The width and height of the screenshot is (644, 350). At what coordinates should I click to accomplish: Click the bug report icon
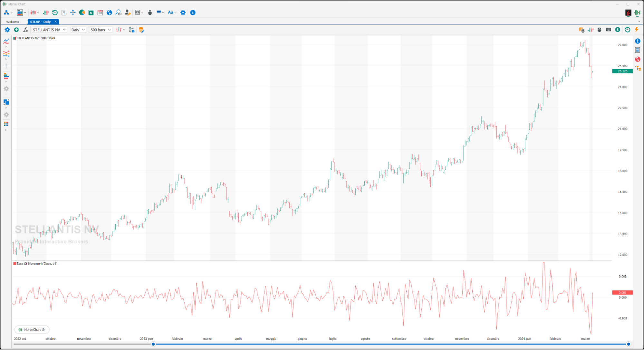(150, 13)
